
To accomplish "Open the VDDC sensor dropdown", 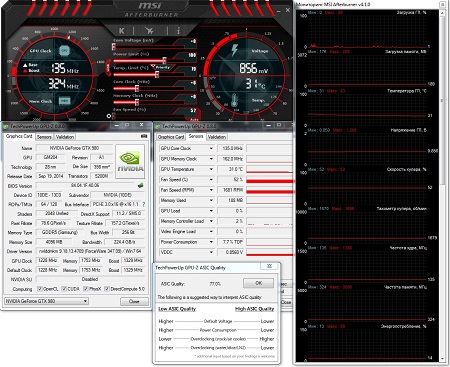I will pos(211,252).
